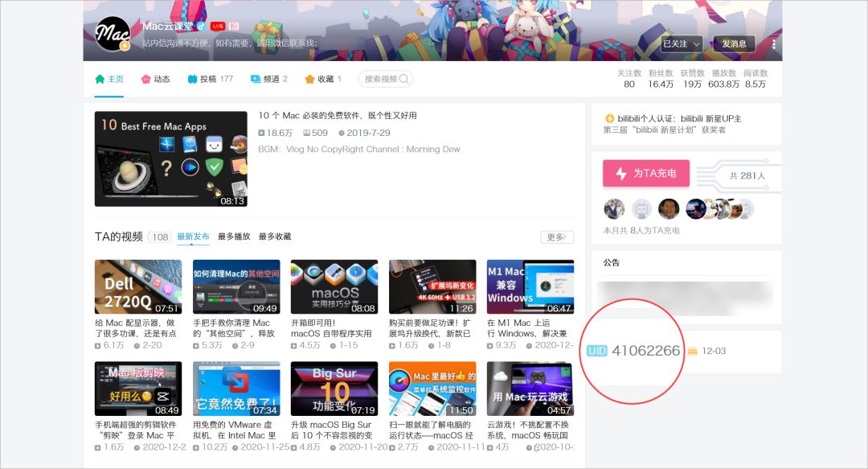This screenshot has width=868, height=469.
Task: Open the 10 Best Free Mac Apps thumbnail
Action: 171,159
